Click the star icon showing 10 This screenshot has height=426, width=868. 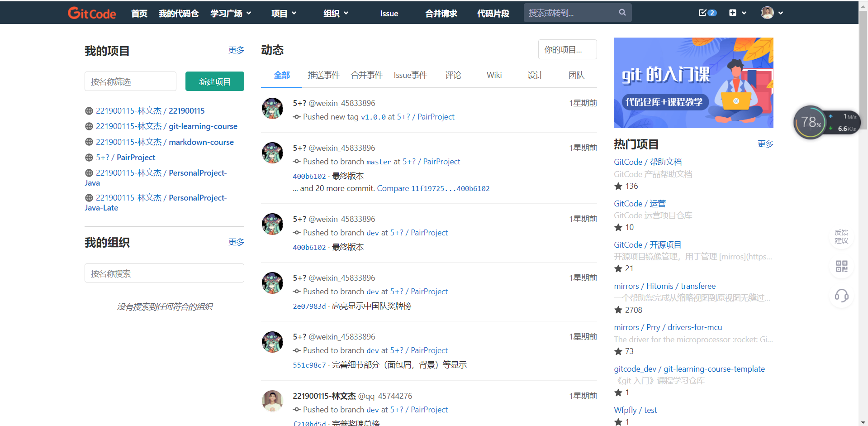pos(618,227)
